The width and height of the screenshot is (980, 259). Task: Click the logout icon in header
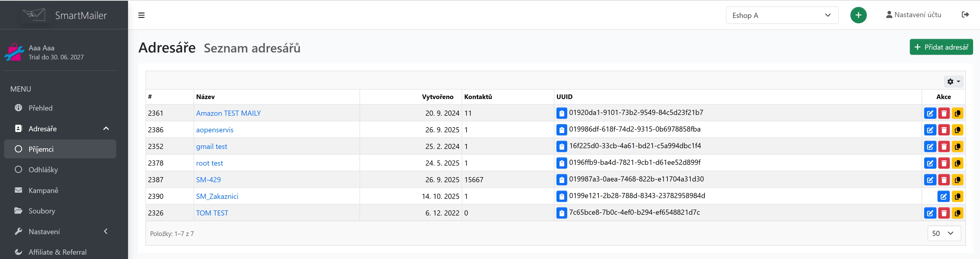[965, 15]
